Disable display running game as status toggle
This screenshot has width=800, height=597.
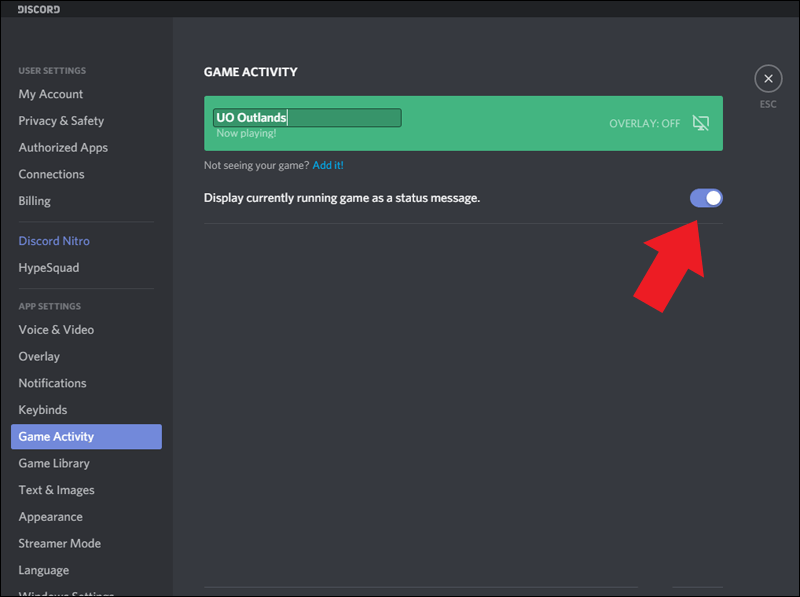pos(706,198)
